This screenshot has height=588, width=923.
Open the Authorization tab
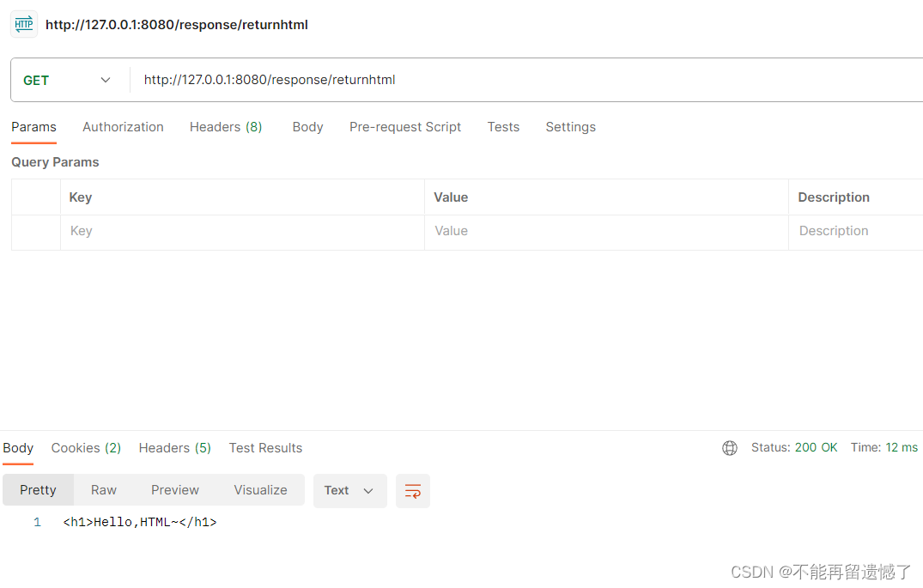point(123,127)
